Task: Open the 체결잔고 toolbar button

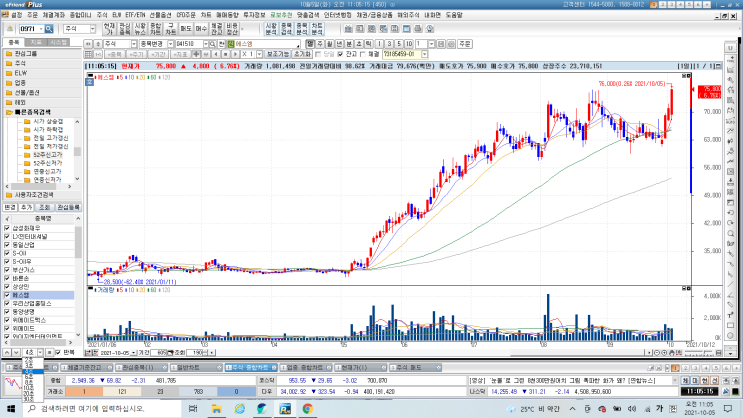Action: coord(217,29)
